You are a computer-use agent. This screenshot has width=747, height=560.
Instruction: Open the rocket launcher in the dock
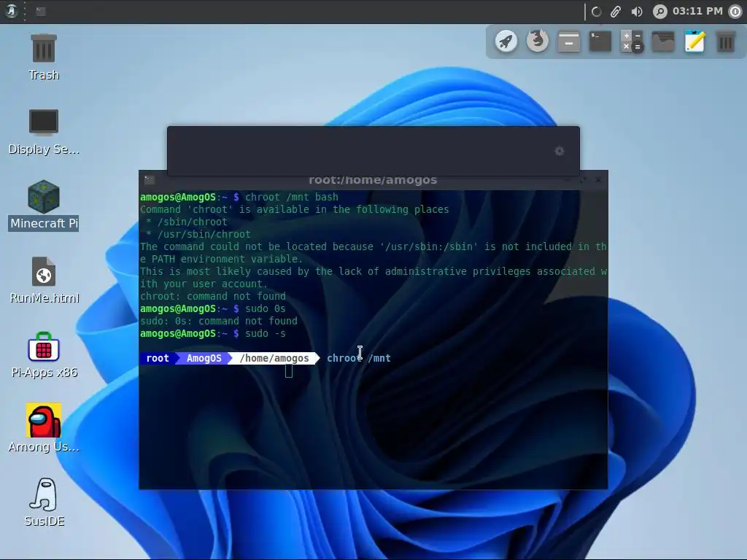[x=506, y=42]
